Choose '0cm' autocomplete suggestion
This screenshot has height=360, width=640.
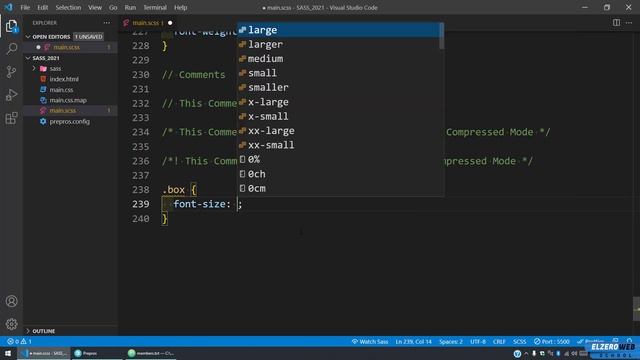click(x=339, y=188)
